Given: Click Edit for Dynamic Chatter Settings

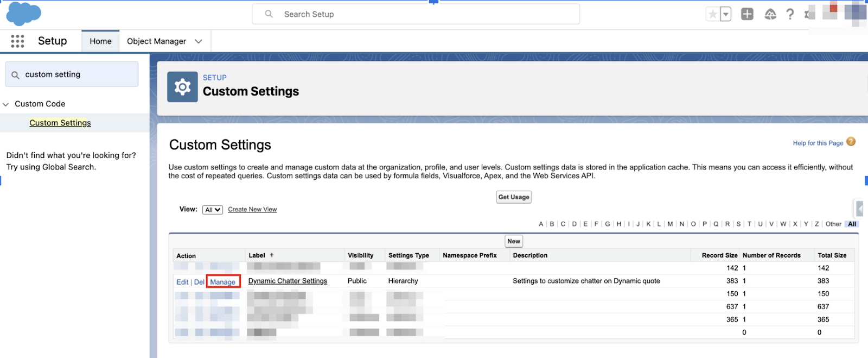Looking at the screenshot, I should coord(182,282).
